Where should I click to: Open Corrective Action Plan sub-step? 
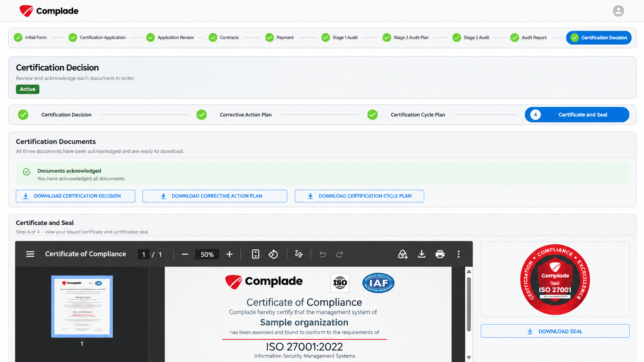click(x=234, y=115)
